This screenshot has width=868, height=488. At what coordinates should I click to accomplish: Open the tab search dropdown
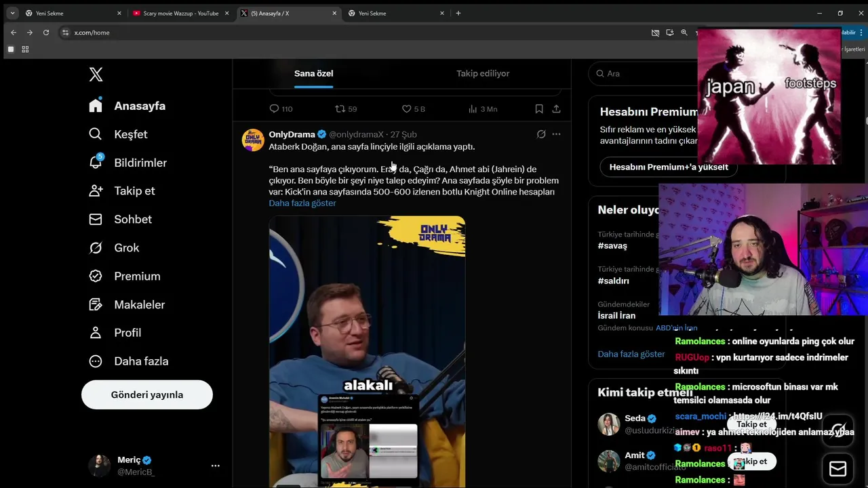coord(12,13)
